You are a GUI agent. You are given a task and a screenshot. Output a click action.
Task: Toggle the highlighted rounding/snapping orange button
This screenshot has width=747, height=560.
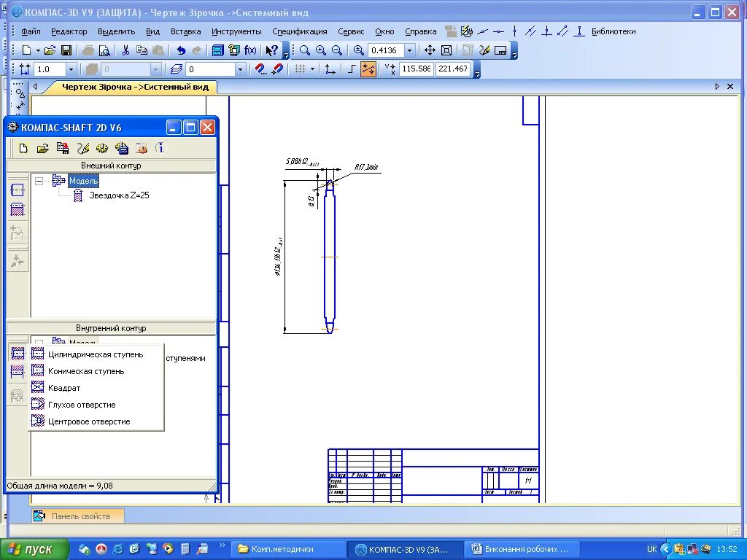(x=368, y=69)
